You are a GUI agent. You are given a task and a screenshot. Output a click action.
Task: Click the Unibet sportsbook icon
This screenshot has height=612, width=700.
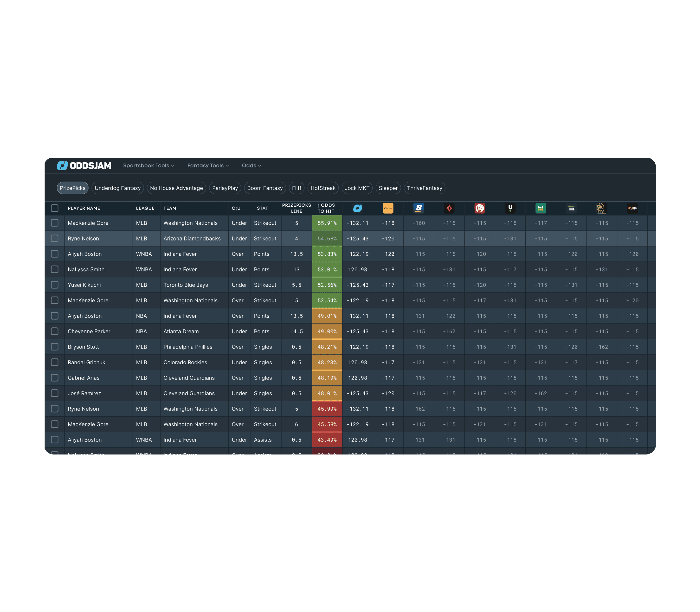coord(510,208)
